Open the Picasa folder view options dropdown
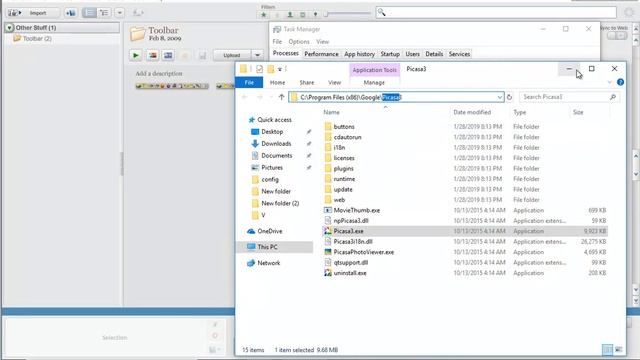 120,13
